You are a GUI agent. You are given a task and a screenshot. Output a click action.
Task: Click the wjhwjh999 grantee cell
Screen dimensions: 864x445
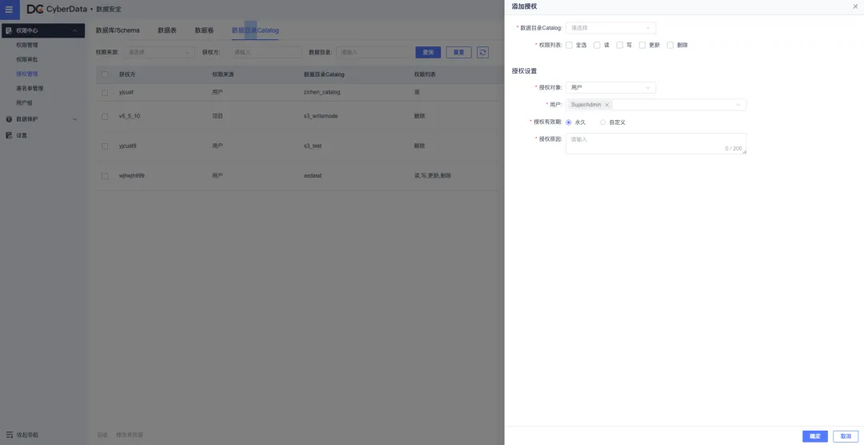(x=132, y=176)
